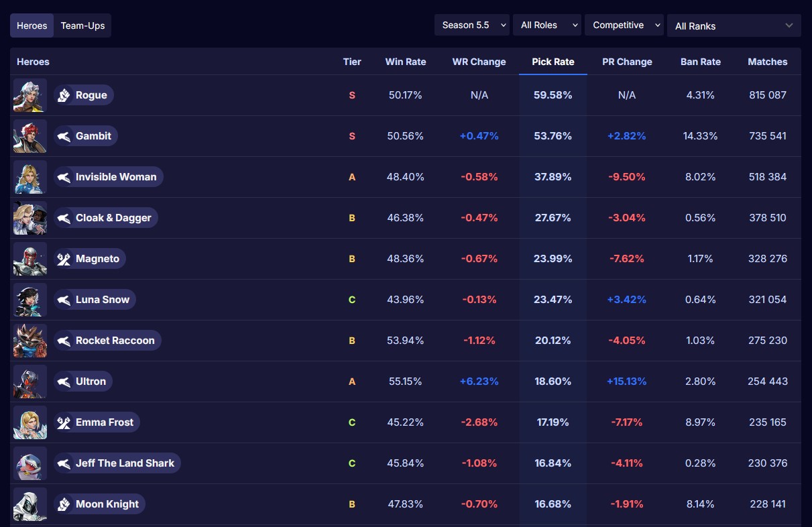
Task: Click the role icon next to Rocket Raccoon
Action: (64, 341)
